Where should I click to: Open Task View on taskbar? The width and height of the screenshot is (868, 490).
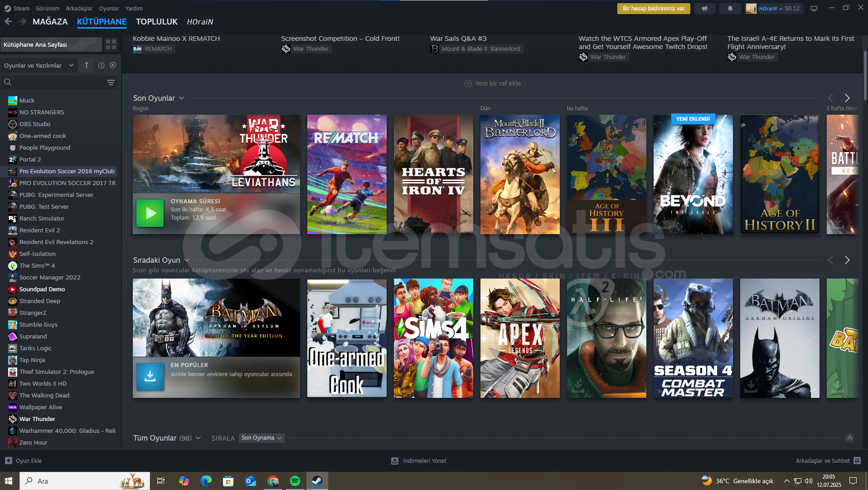[160, 481]
